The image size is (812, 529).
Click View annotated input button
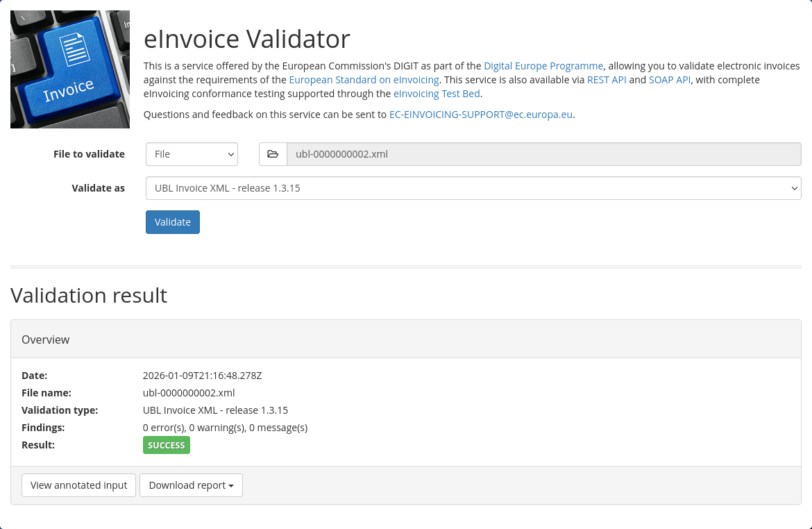tap(78, 485)
